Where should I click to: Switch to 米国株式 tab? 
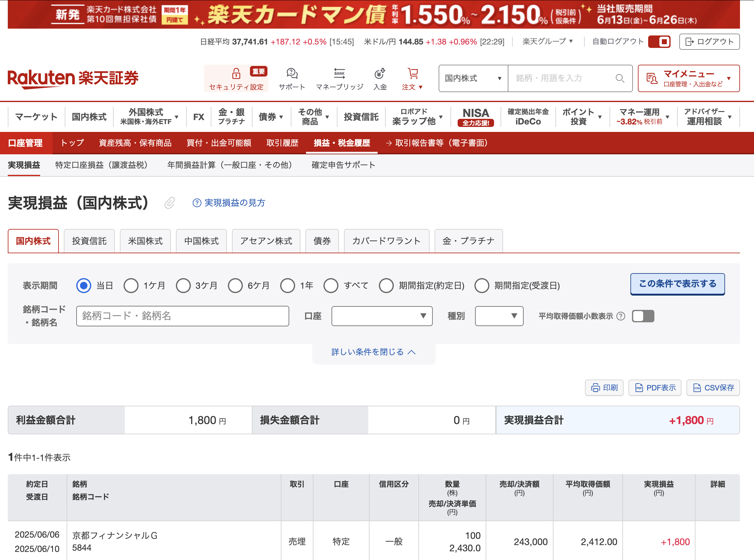145,241
